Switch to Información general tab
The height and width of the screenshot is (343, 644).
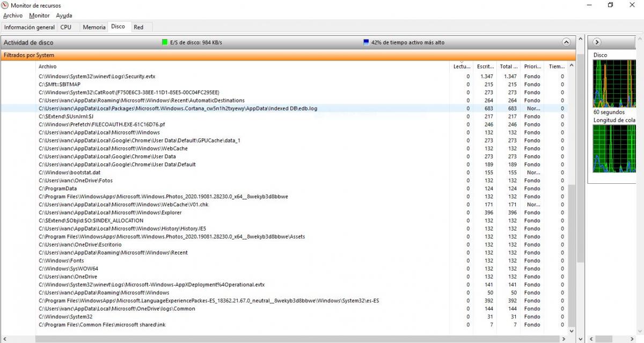pos(30,27)
